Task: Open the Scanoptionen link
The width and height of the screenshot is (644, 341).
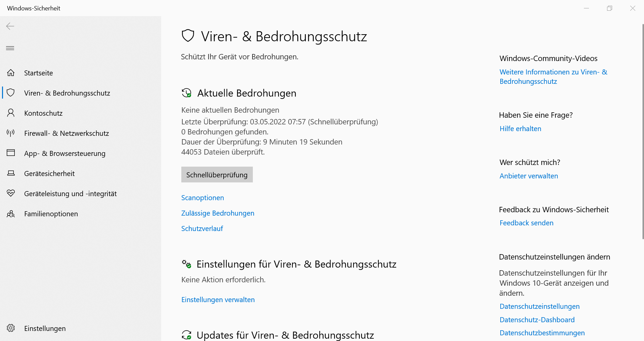Action: click(x=202, y=198)
